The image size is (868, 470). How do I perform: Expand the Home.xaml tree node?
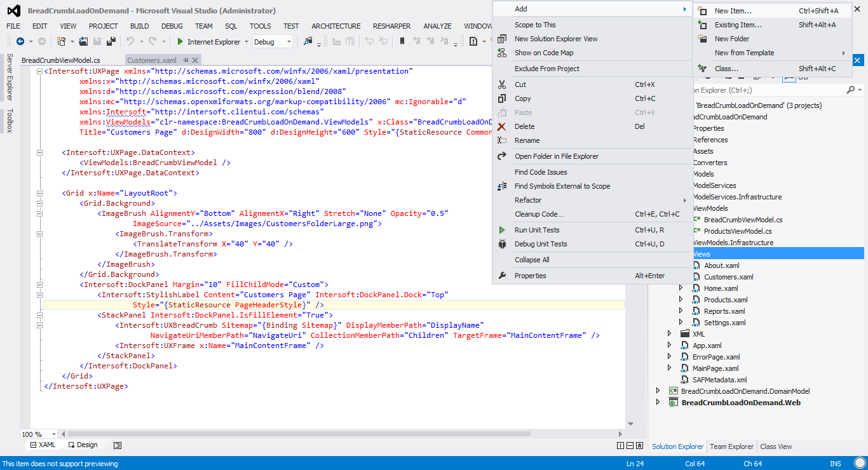pyautogui.click(x=681, y=288)
